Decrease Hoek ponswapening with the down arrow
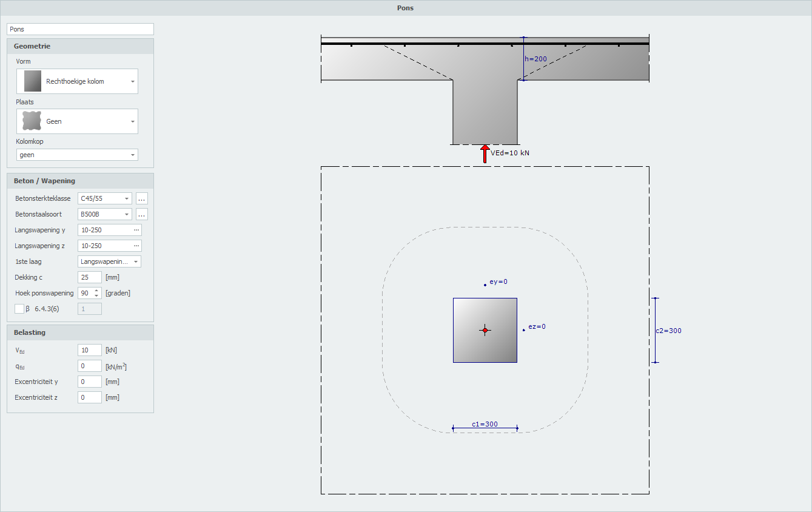This screenshot has width=812, height=512. click(x=96, y=296)
